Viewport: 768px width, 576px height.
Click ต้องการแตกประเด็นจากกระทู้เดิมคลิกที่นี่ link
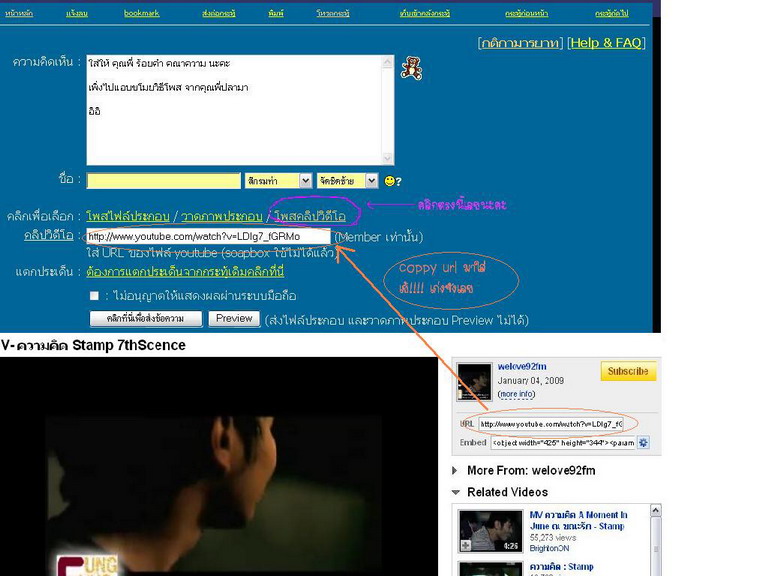coord(185,271)
